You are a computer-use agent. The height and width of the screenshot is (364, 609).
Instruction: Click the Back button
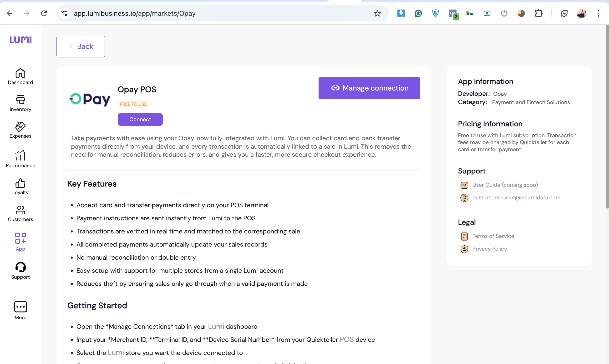coord(81,47)
